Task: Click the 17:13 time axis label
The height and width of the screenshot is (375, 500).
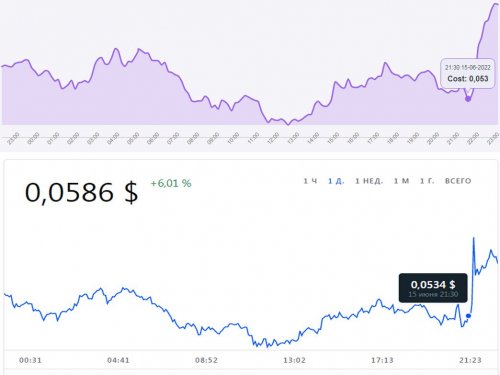Action: coord(382,360)
